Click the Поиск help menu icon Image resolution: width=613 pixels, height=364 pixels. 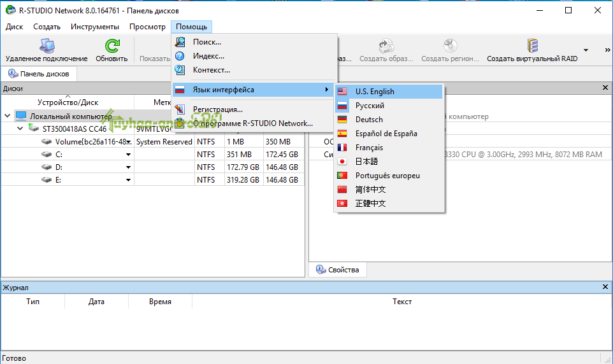[180, 42]
